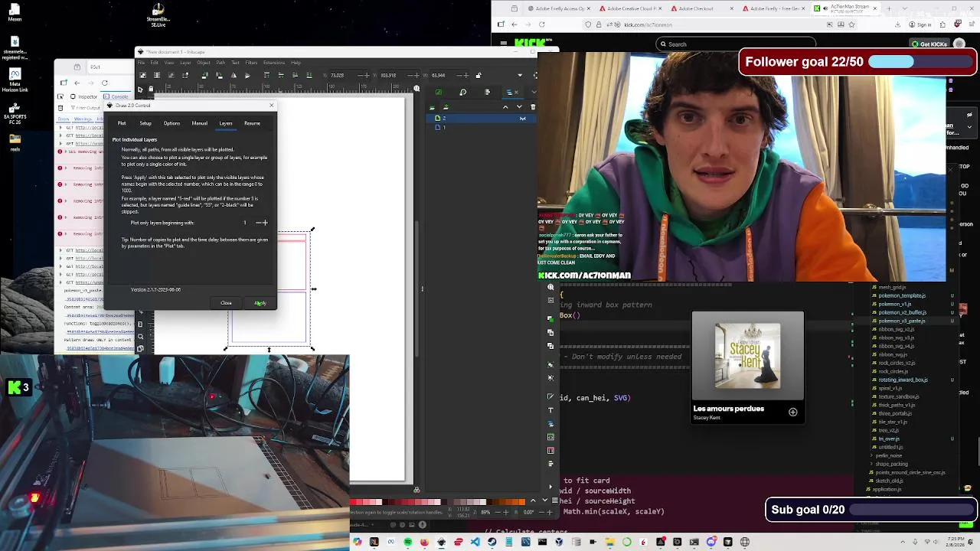Click browser back arrow
Image resolution: width=980 pixels, height=551 pixels.
pyautogui.click(x=514, y=24)
